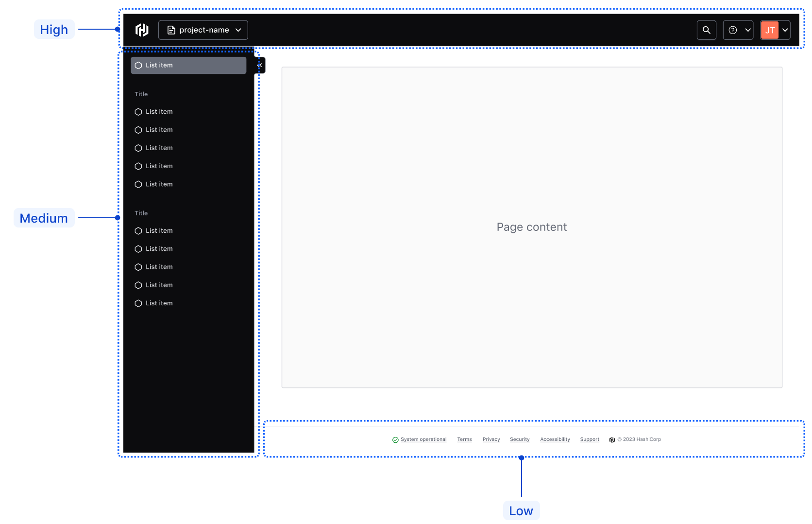This screenshot has height=524, width=812.
Task: Click the HashiCorp logo in the header
Action: (142, 30)
